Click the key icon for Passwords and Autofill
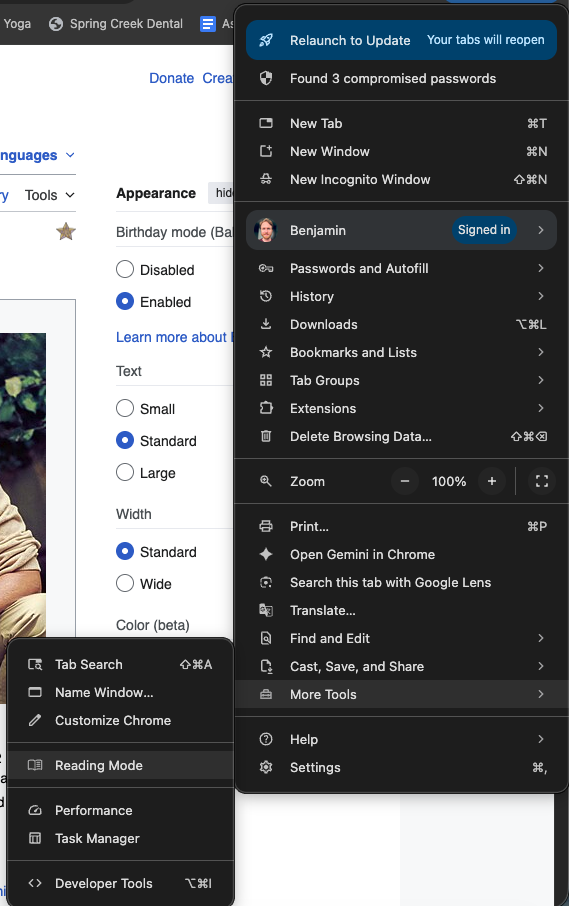The width and height of the screenshot is (569, 906). pos(266,268)
